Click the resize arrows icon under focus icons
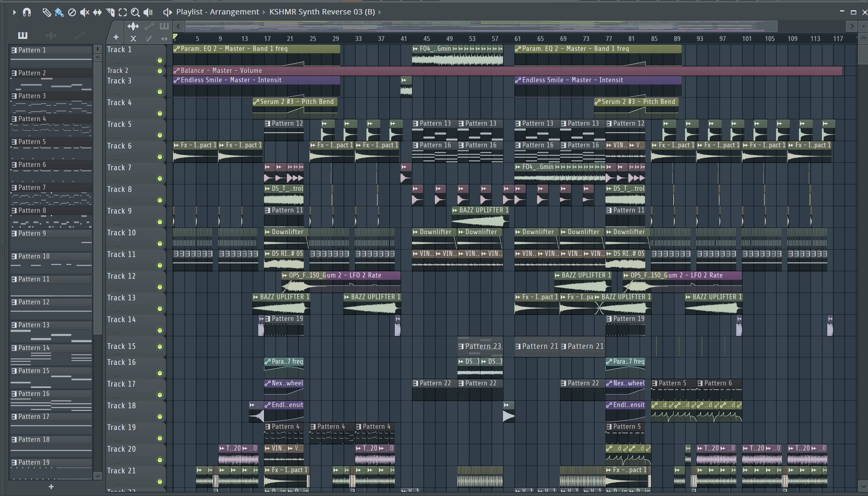Screen dimensions: 868x496 click(164, 39)
